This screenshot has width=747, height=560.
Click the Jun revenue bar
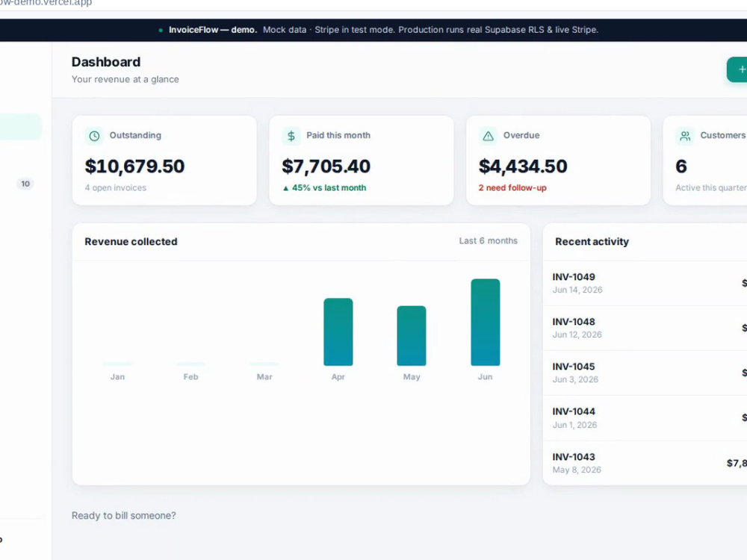tap(486, 323)
